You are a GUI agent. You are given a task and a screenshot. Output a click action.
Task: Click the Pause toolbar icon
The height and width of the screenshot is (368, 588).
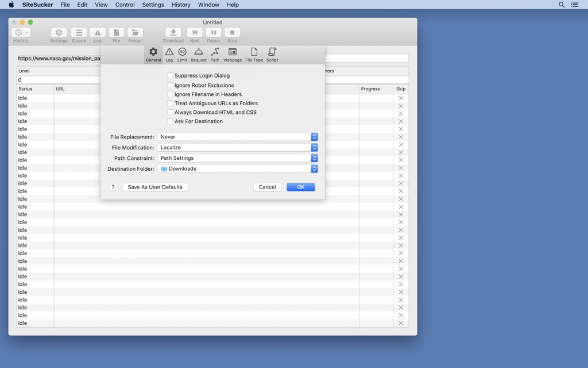coord(214,33)
